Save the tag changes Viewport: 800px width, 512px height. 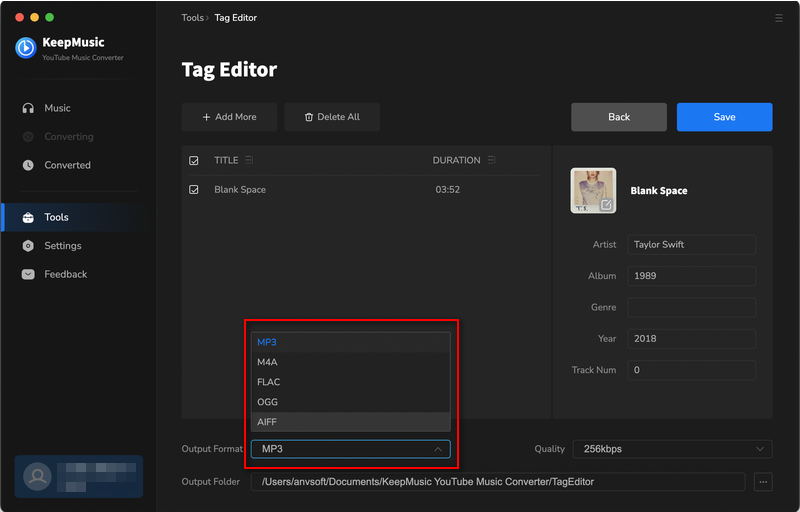pyautogui.click(x=724, y=117)
